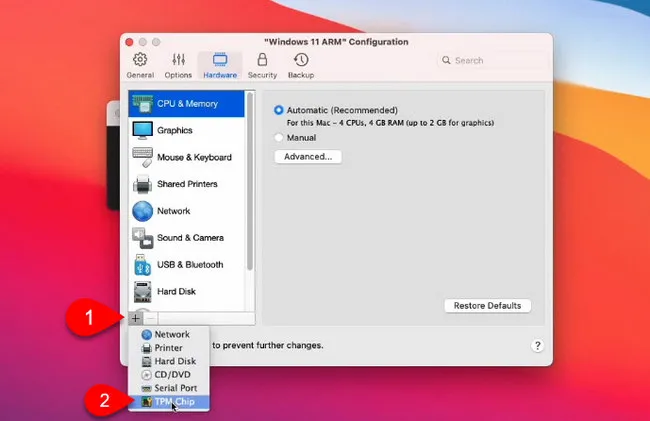The height and width of the screenshot is (421, 650).
Task: Click the General gear icon
Action: pyautogui.click(x=140, y=60)
